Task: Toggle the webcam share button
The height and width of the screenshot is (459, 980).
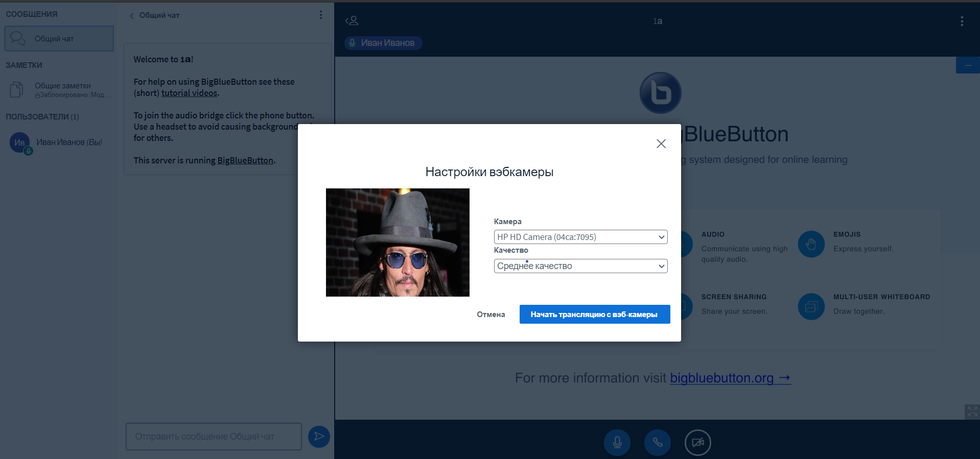Action: [697, 442]
